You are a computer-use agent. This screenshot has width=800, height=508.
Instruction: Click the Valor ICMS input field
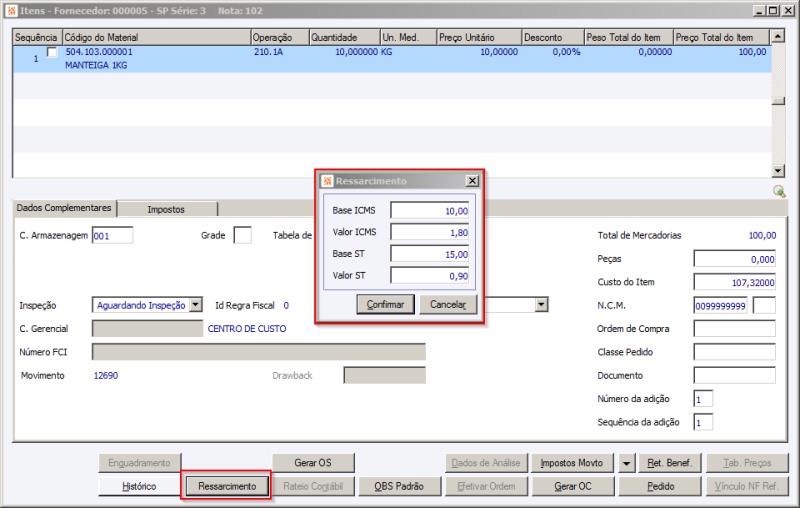(x=430, y=232)
